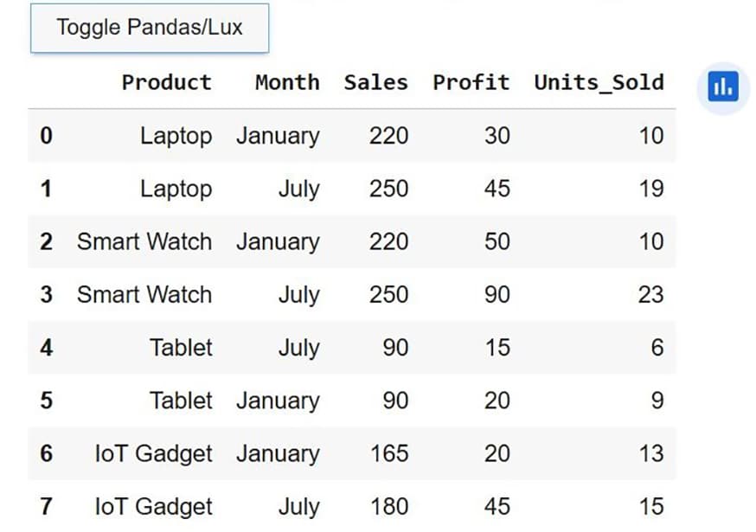Click the Sales value 180
Screen dimensions: 756x532
[388, 506]
